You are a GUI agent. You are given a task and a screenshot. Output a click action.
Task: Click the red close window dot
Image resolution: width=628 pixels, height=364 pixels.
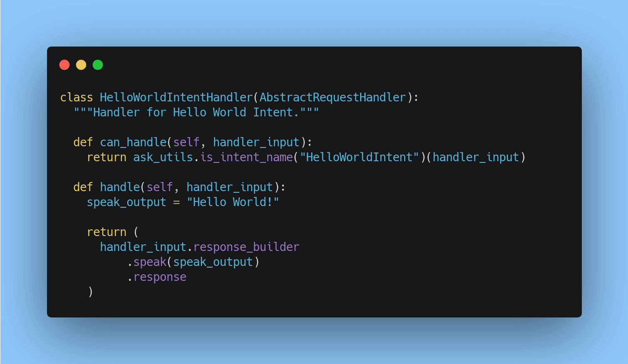coord(64,65)
